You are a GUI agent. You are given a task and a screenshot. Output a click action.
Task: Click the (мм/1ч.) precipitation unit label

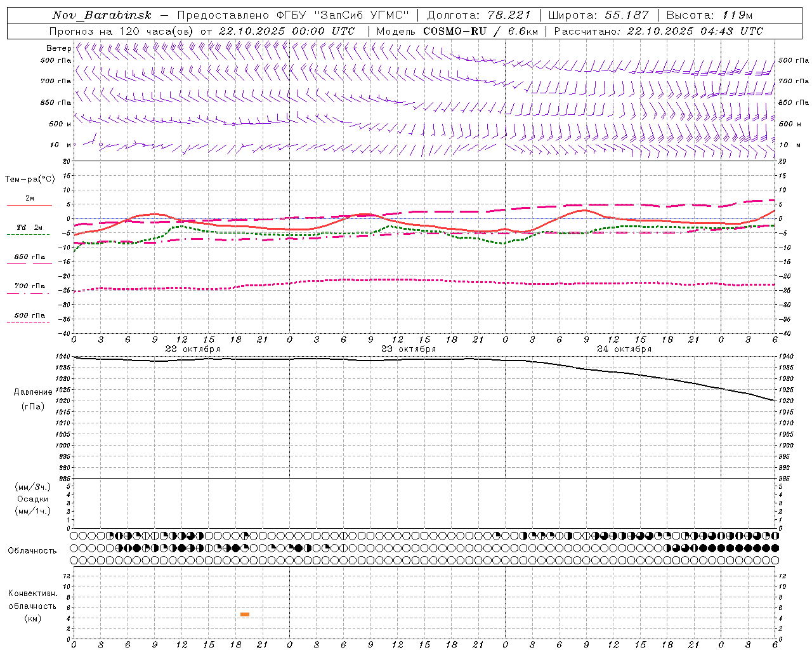coord(33,511)
